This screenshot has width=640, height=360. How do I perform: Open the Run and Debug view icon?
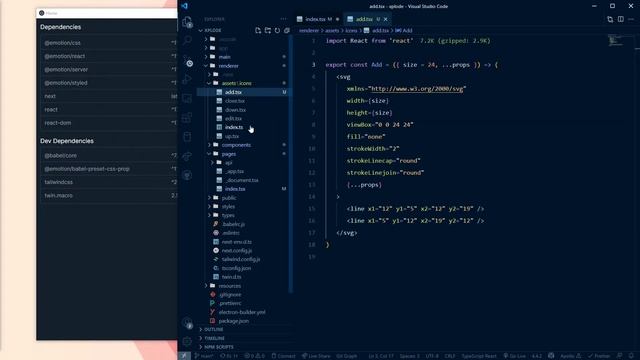click(187, 79)
